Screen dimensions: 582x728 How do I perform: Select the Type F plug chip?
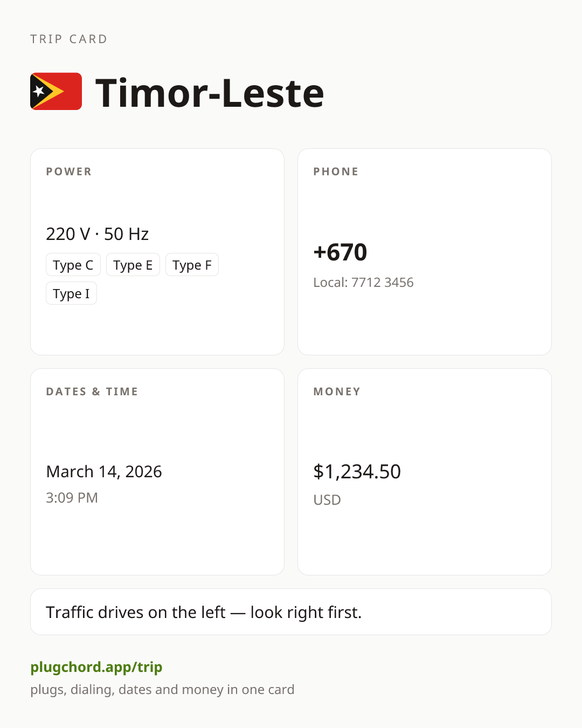tap(192, 265)
